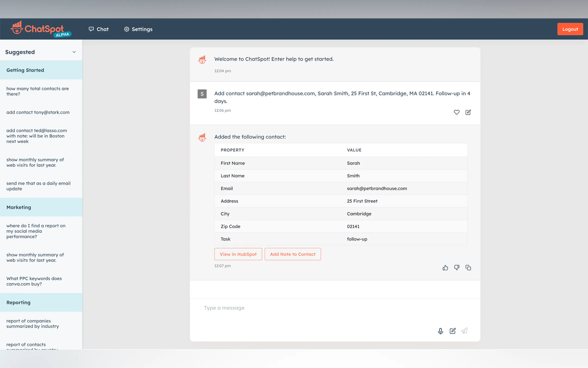Collapse the Suggested dropdown chevron

(74, 52)
